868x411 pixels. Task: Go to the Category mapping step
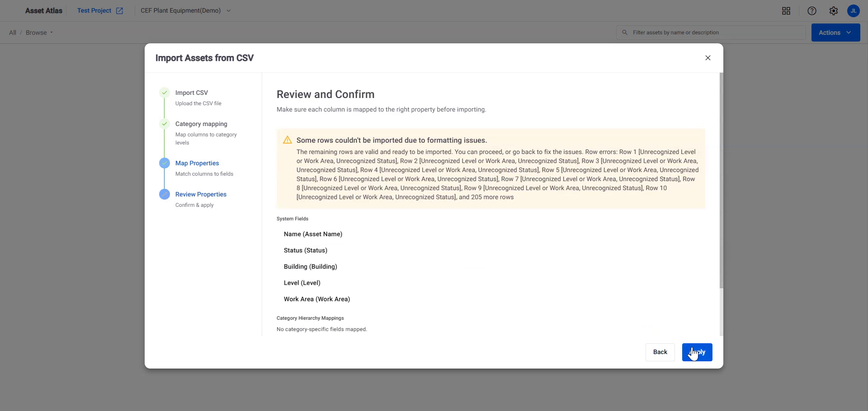(201, 124)
